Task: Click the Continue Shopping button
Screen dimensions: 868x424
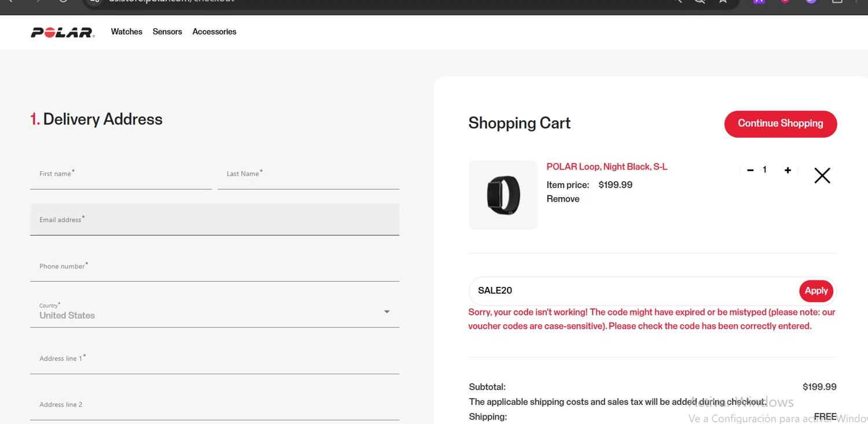Action: (x=781, y=124)
